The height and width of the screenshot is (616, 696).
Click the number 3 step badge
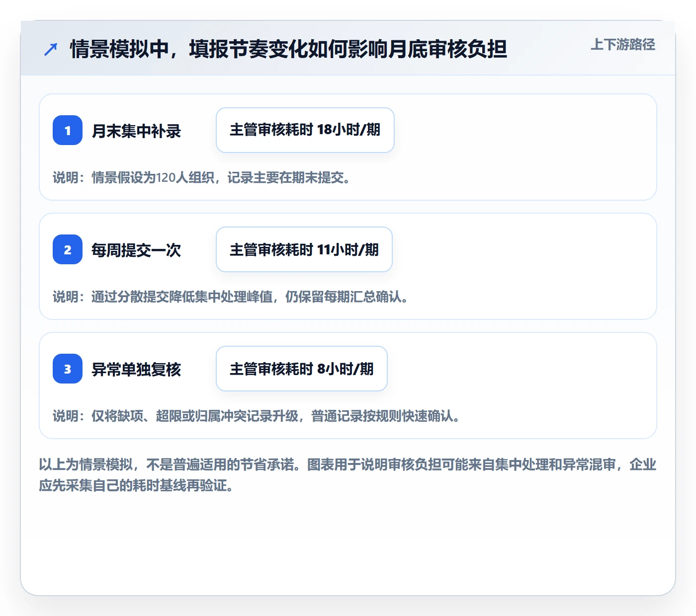click(x=68, y=369)
